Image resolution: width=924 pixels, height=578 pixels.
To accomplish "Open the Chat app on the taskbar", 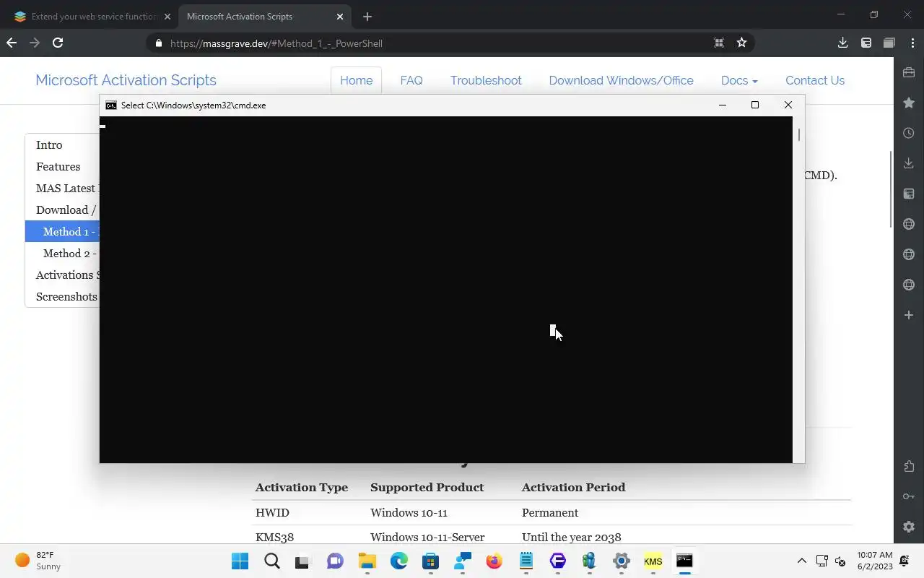I will [335, 561].
